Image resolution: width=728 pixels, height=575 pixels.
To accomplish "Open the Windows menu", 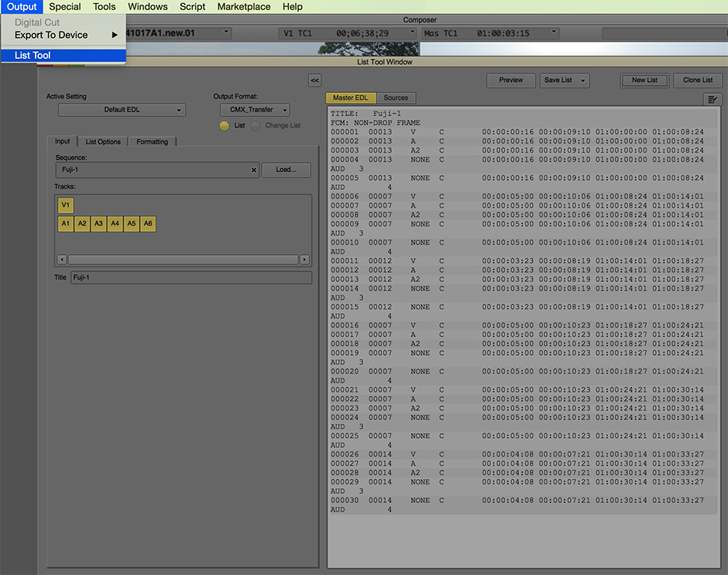I will pyautogui.click(x=148, y=6).
